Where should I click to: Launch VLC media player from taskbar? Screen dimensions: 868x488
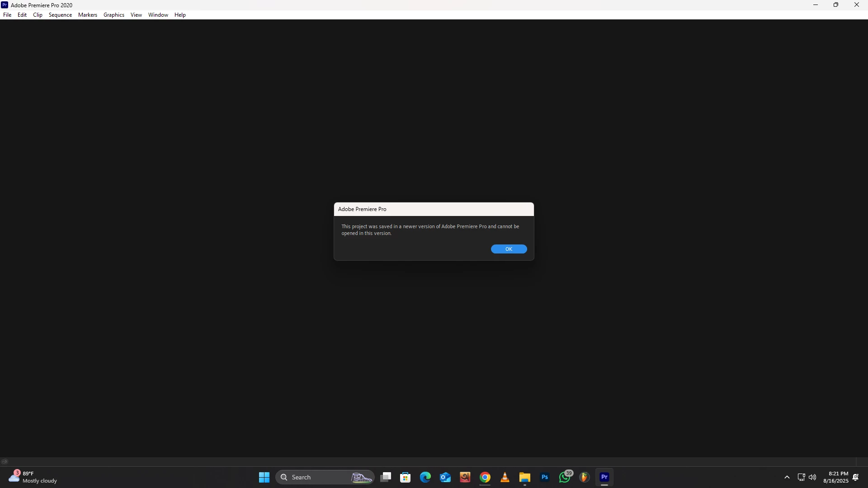(x=505, y=477)
